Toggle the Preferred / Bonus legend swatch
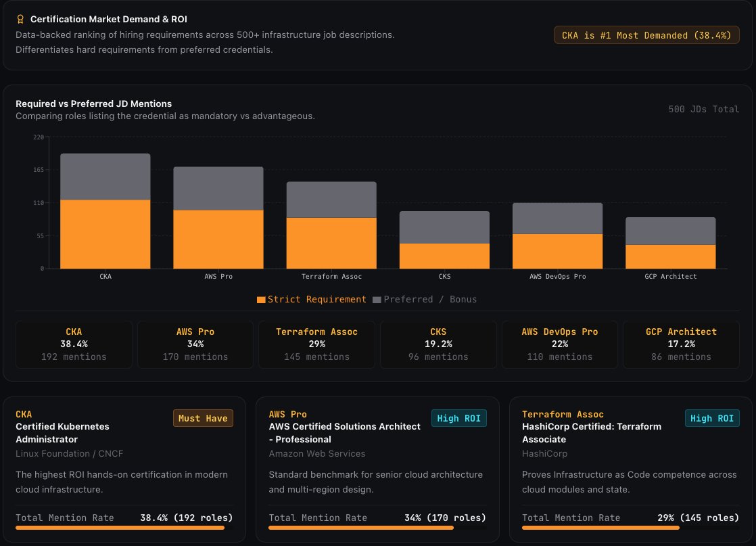This screenshot has width=756, height=546. (x=377, y=300)
